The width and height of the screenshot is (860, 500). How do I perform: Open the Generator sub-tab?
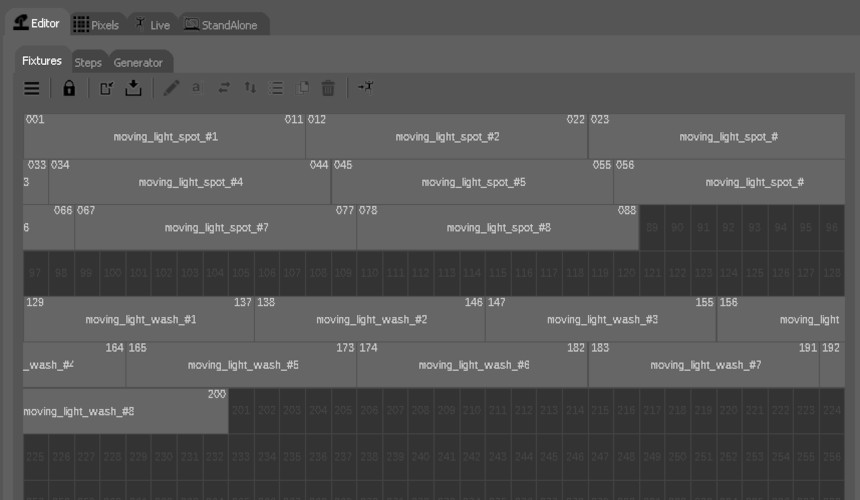click(x=138, y=62)
